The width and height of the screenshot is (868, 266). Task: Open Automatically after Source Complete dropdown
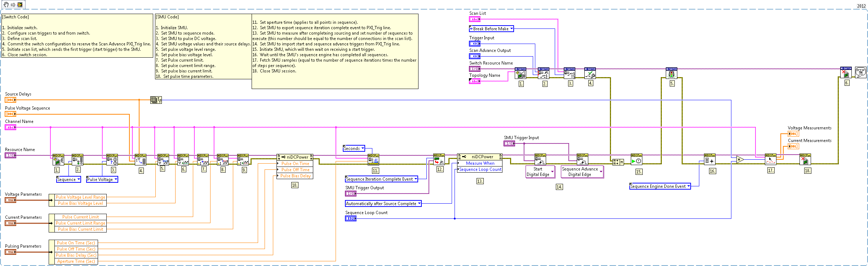(419, 203)
